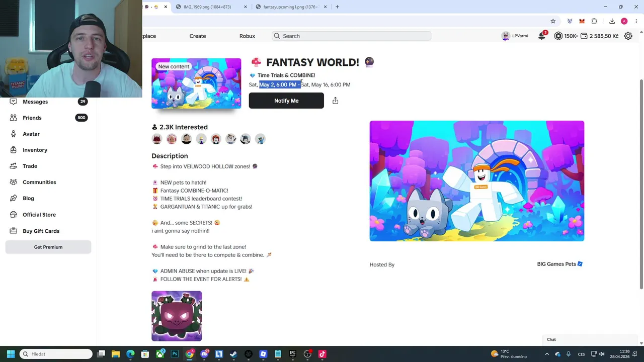
Task: Open Chrome downloads
Action: point(612,21)
